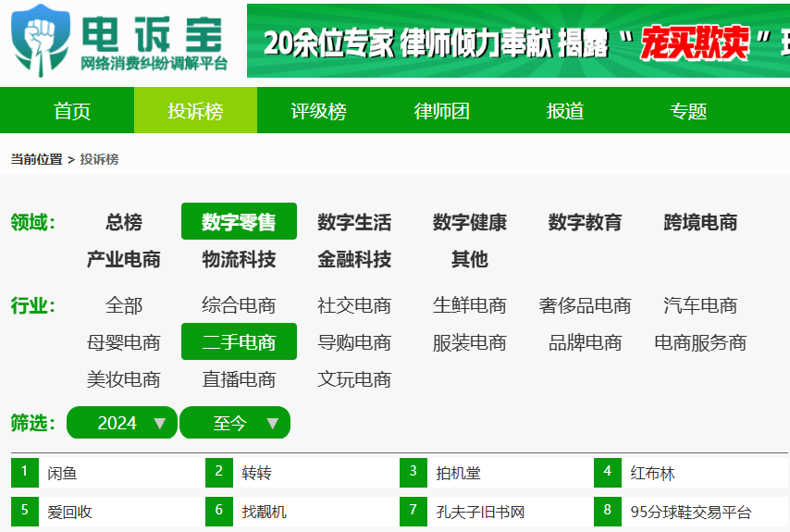Filter by 文玩电商 industry
Screen dimensions: 790x532
tap(354, 379)
